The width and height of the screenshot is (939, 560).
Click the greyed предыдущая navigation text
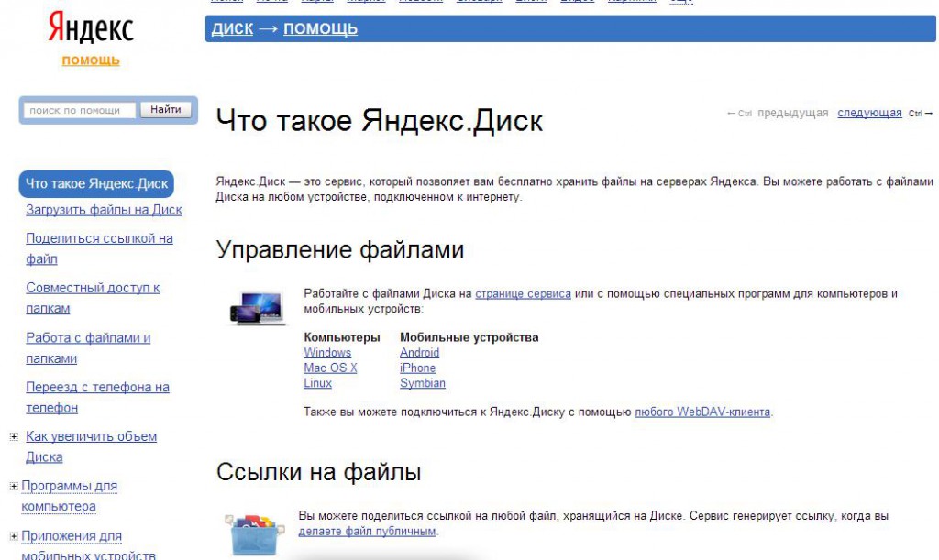[x=793, y=113]
